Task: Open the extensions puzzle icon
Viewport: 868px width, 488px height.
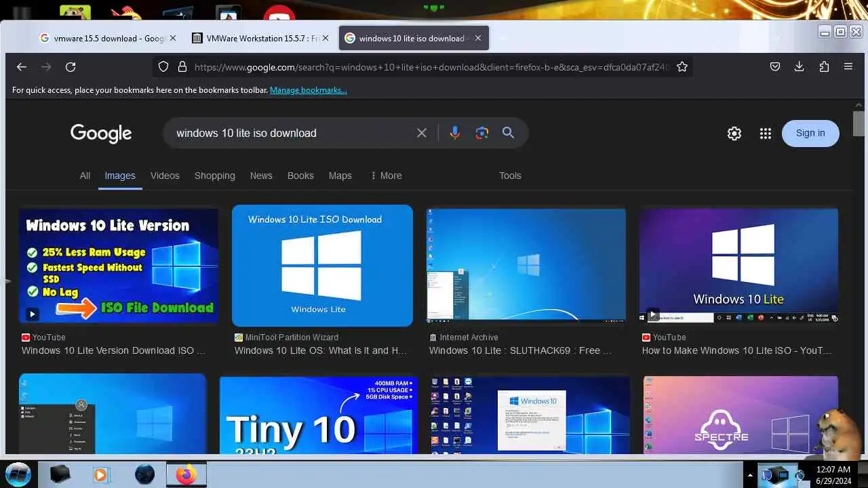Action: point(824,66)
